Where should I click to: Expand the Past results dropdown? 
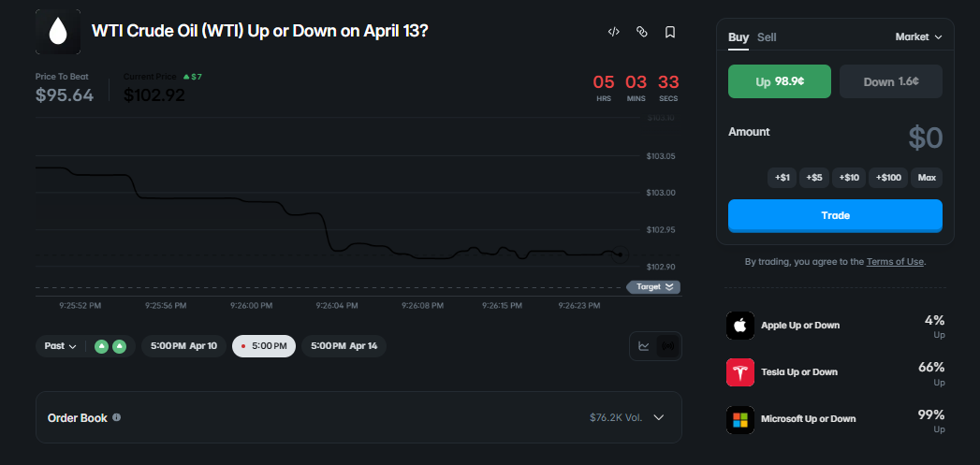pos(60,346)
